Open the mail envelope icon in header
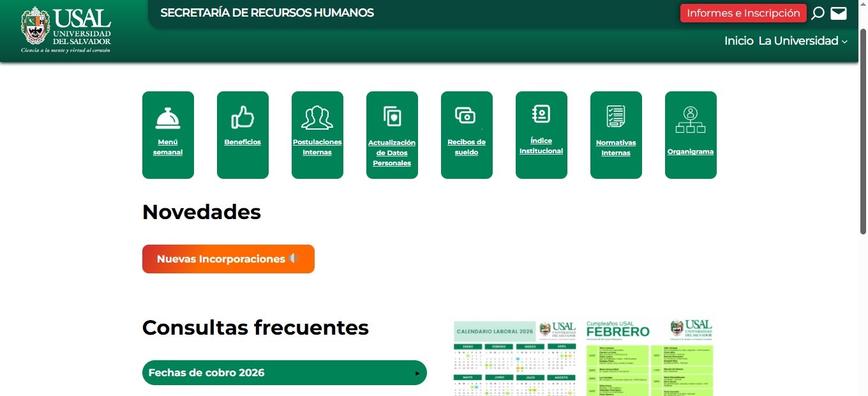 [x=839, y=13]
